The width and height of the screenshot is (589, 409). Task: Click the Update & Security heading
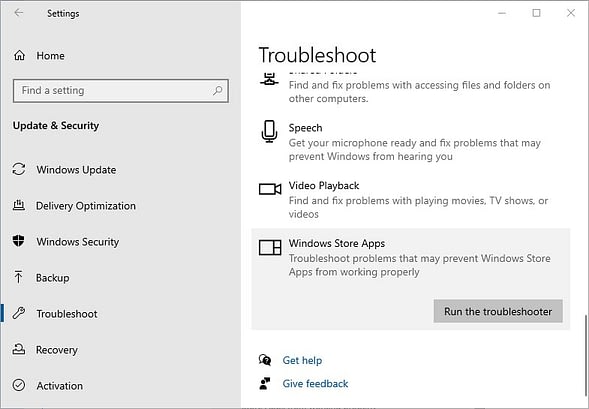point(56,126)
